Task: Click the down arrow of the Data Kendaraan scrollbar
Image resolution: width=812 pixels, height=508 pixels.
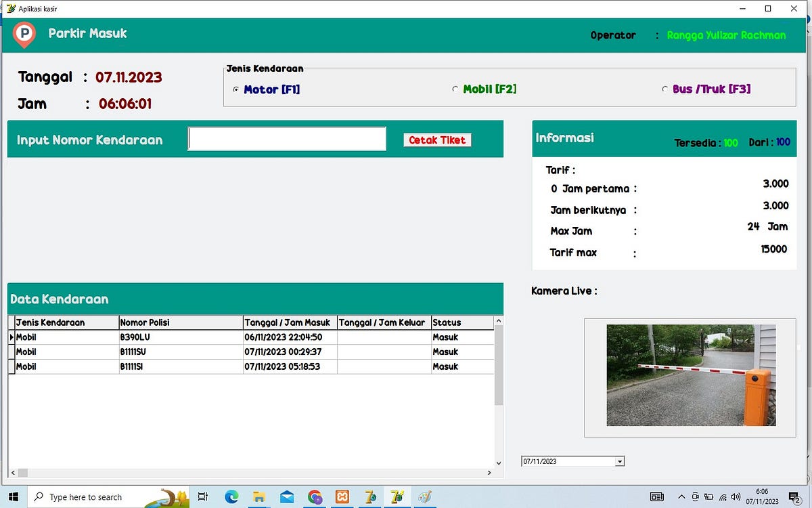Action: point(499,463)
